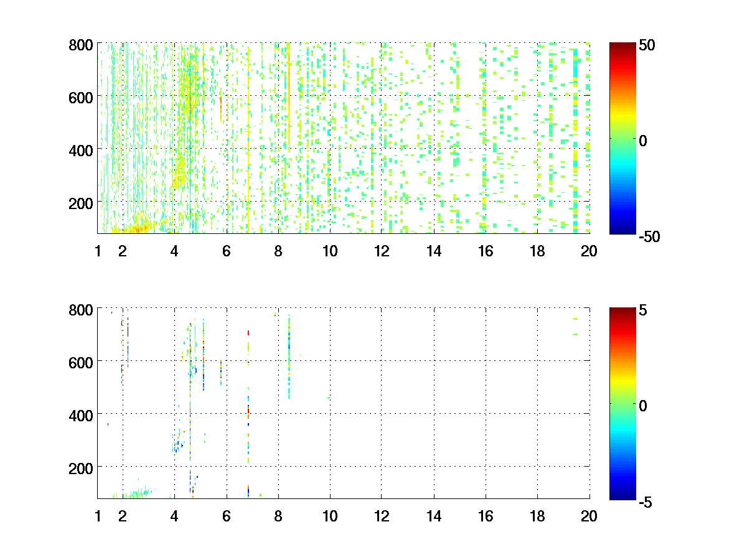Click x-axis label 10 under upper plot
This screenshot has height=560, width=747.
pos(330,251)
